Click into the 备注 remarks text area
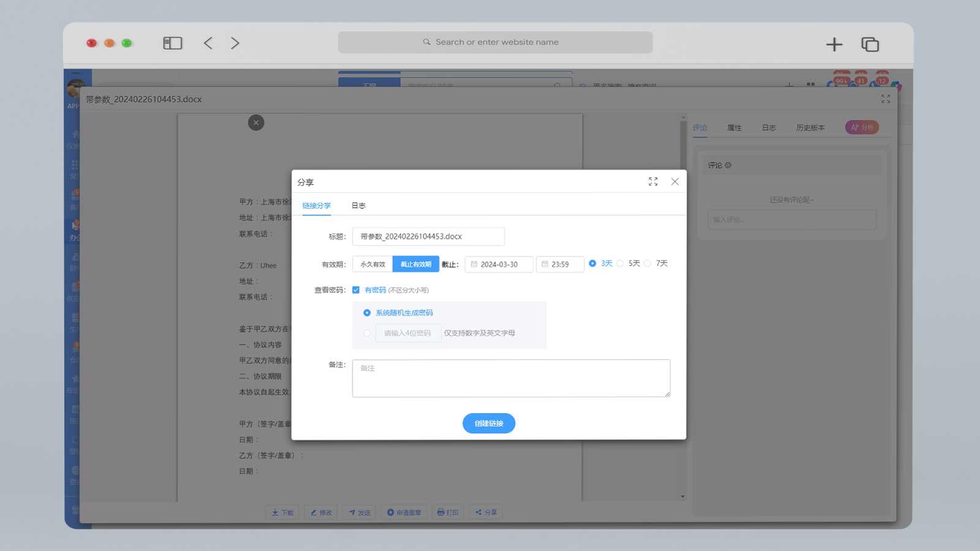980x551 pixels. click(x=511, y=378)
